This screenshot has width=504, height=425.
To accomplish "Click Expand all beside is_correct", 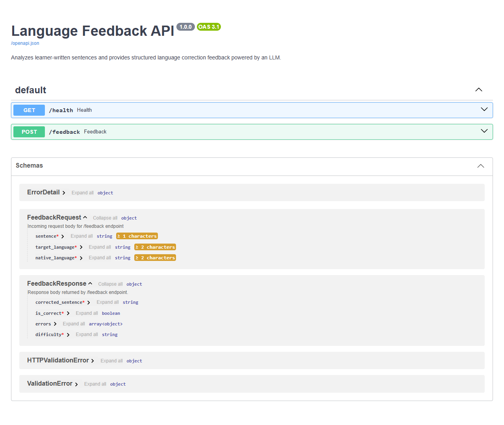I will [x=87, y=313].
